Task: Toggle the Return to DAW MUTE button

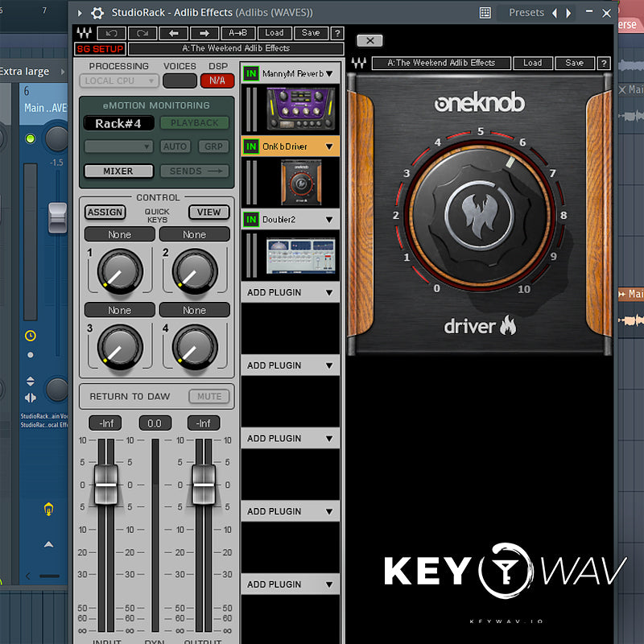Action: pos(209,396)
